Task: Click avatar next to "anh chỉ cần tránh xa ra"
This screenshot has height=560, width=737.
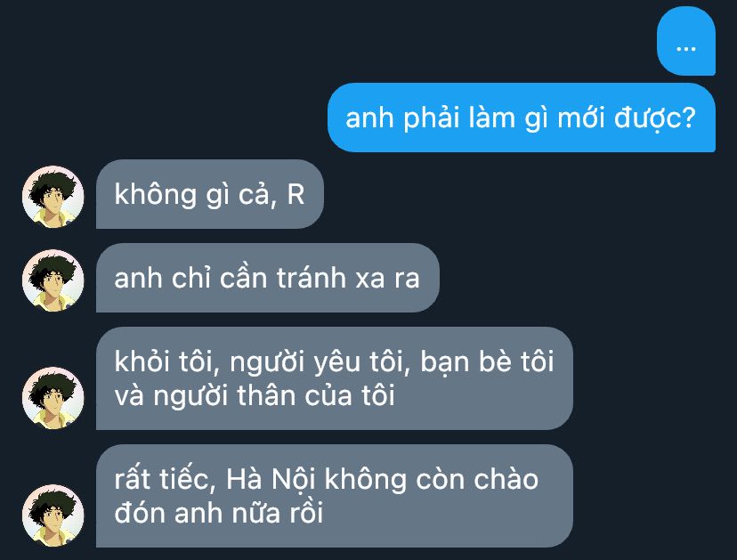Action: click(53, 280)
